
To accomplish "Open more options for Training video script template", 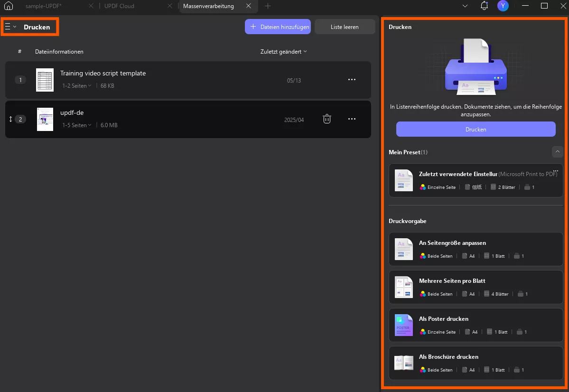I will click(x=352, y=80).
